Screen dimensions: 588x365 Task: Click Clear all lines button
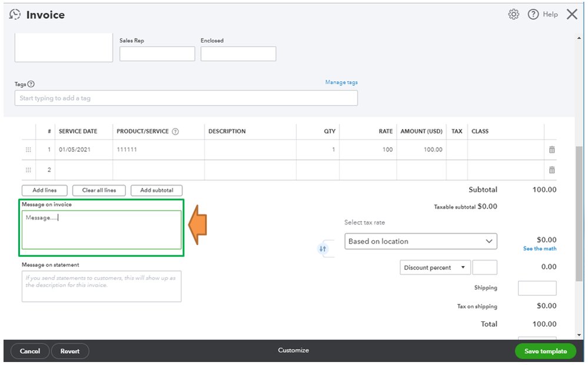click(99, 190)
